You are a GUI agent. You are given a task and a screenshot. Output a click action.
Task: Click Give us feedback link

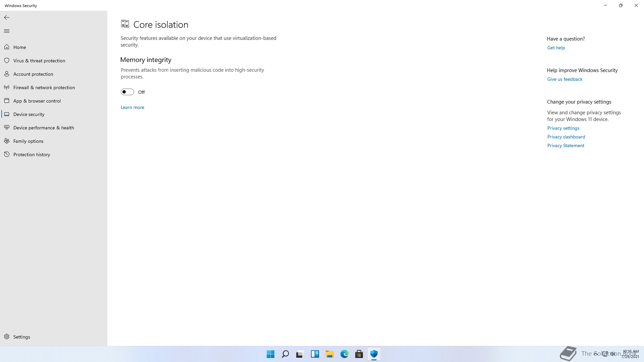pyautogui.click(x=565, y=79)
